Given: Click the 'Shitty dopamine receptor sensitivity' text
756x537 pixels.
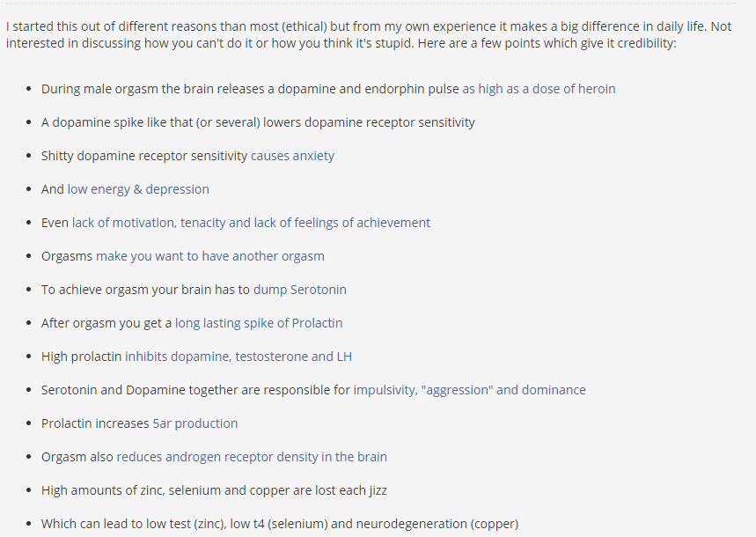Looking at the screenshot, I should 144,157.
